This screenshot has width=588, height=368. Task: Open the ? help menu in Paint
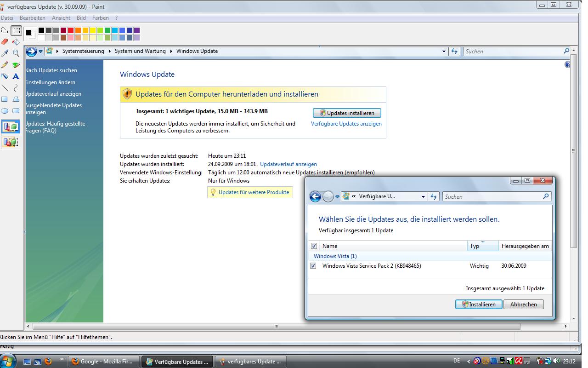[117, 18]
